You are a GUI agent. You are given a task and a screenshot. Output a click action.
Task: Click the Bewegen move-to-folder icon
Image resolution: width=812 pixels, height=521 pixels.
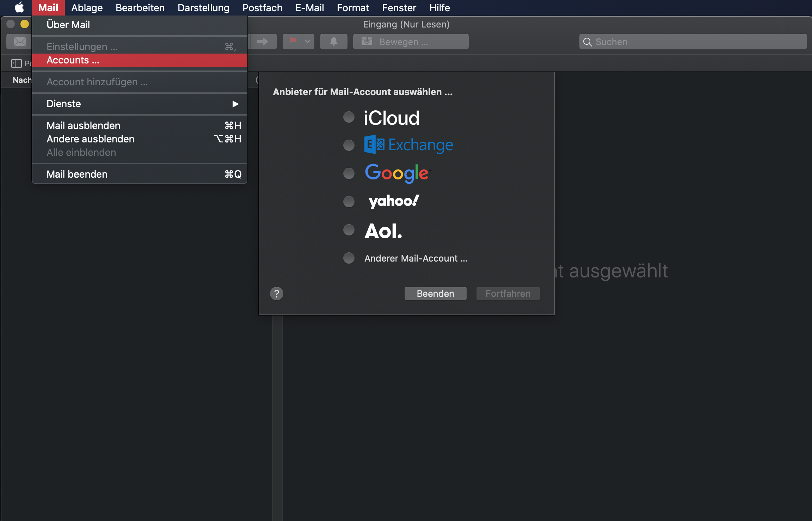click(367, 42)
